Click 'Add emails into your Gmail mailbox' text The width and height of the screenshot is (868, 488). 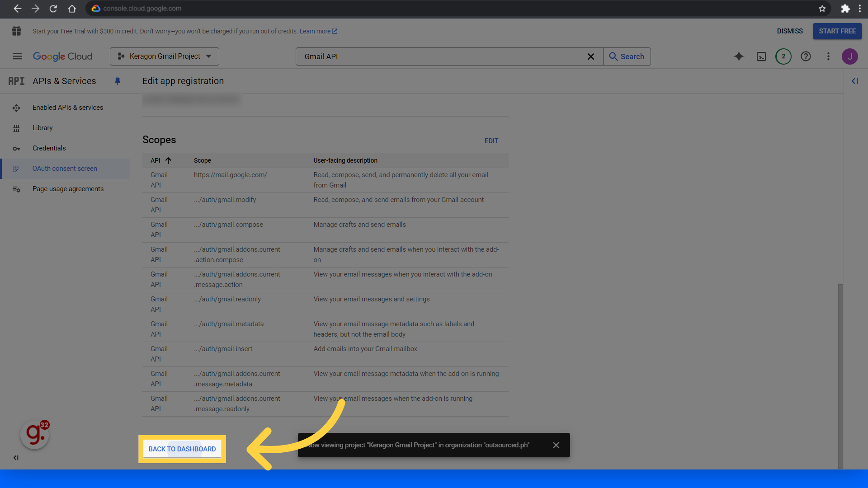point(365,349)
